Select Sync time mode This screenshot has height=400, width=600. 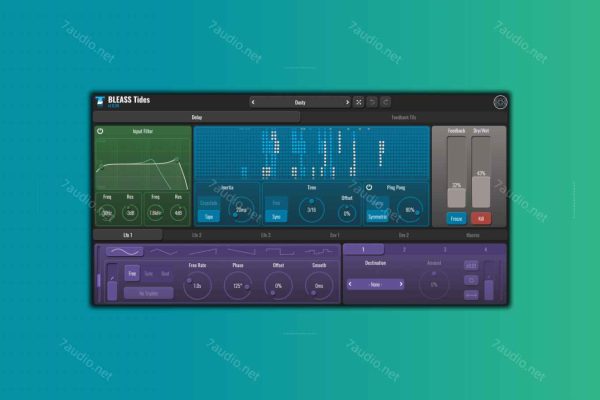(x=276, y=217)
